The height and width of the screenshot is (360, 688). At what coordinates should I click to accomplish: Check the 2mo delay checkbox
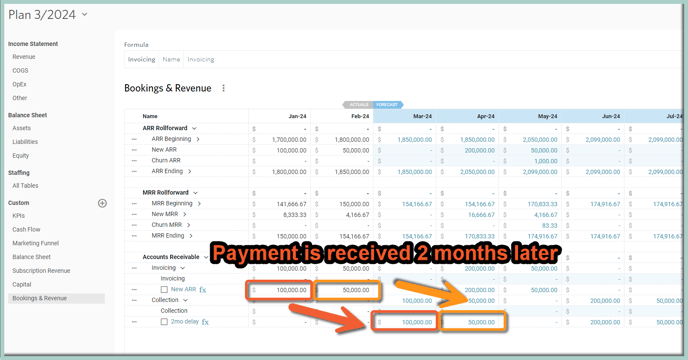click(164, 322)
